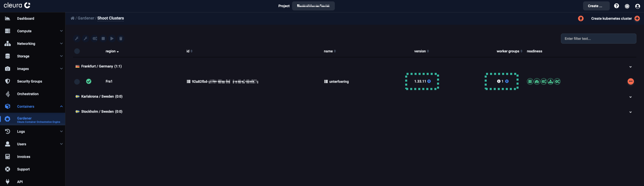This screenshot has width=644, height=186.
Task: Click the Fra1 region cell
Action: (x=109, y=81)
